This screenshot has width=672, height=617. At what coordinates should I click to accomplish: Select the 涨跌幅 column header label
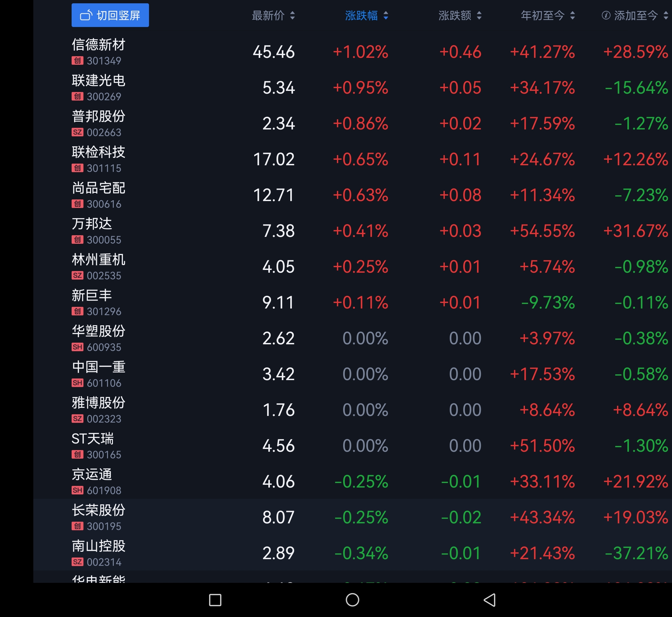tap(361, 15)
